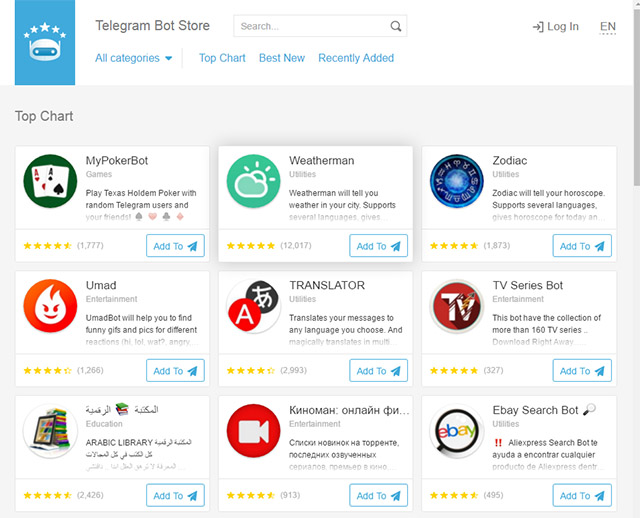Add TV Series Bot to Telegram

coord(582,371)
